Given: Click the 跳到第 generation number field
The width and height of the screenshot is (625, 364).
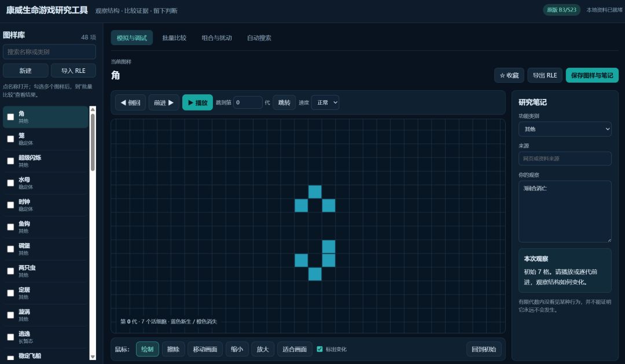Looking at the screenshot, I should click(x=248, y=102).
